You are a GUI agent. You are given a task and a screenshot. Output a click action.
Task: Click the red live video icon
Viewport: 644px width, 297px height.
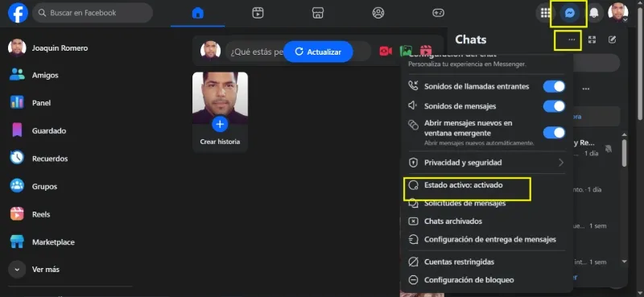386,52
